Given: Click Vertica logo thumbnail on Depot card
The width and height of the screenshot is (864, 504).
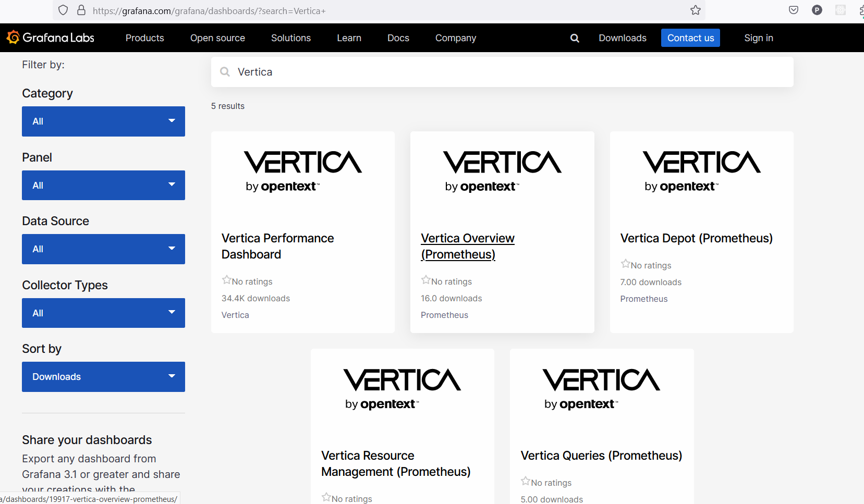Looking at the screenshot, I should [702, 171].
